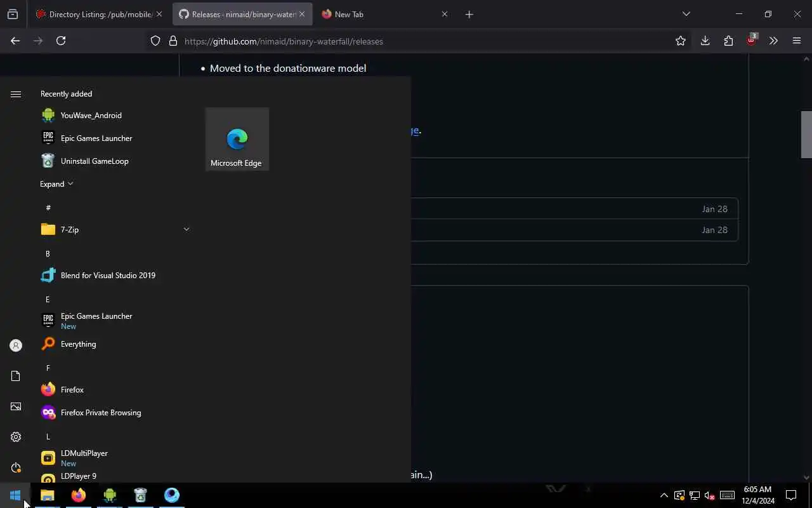
Task: Open the Firefox application menu
Action: (x=797, y=41)
